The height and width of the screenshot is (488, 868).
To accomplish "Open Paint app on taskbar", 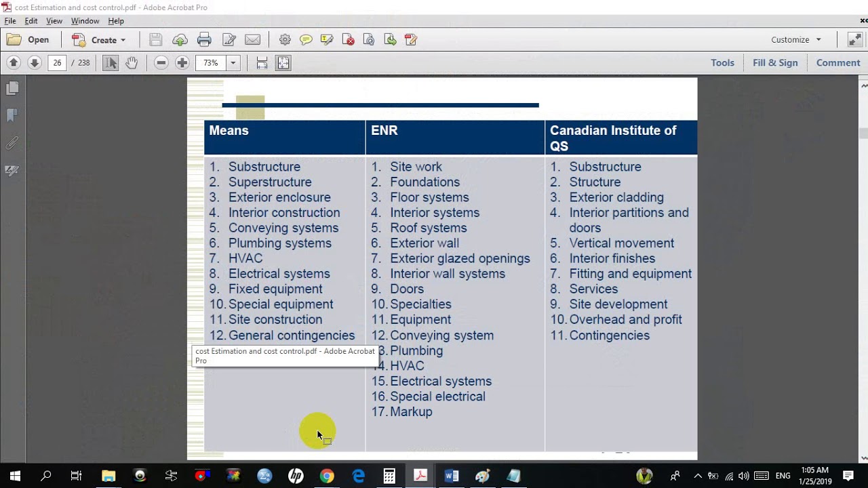I will (x=483, y=476).
